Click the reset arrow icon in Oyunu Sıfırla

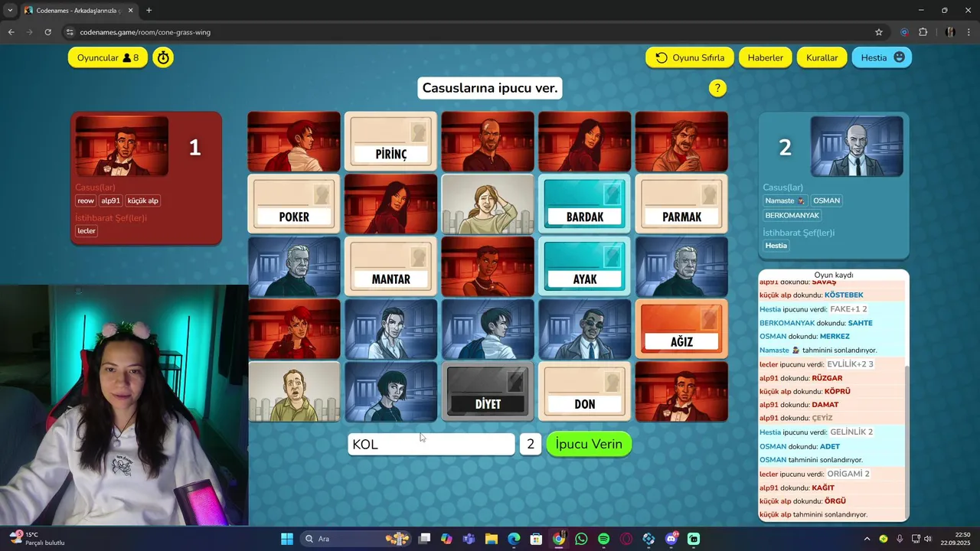[x=661, y=57]
